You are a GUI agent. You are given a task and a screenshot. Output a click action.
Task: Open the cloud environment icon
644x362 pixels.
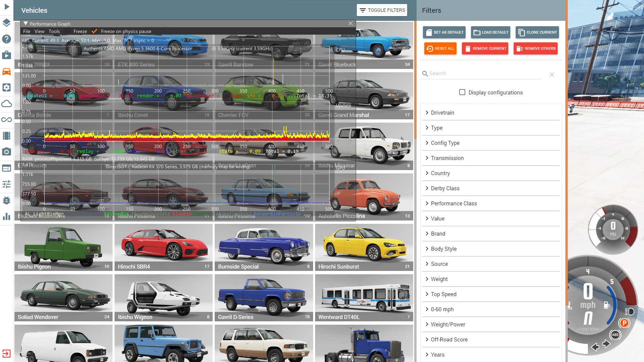7,104
